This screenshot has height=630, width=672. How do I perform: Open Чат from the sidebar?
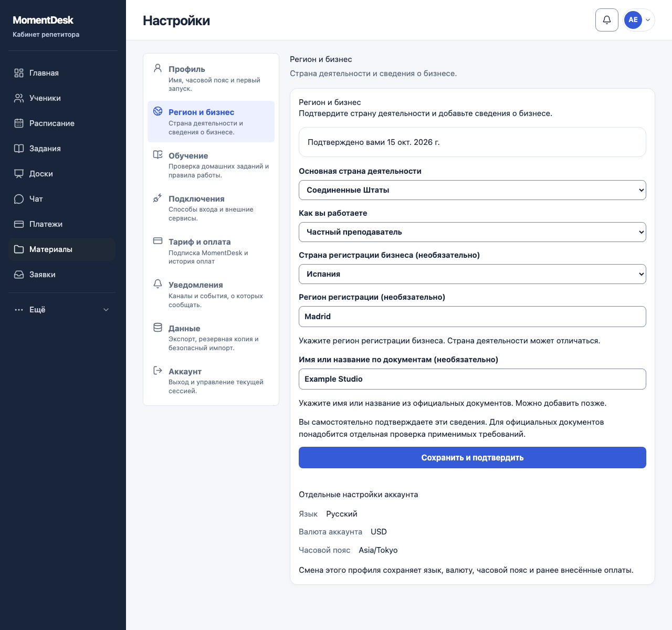click(x=62, y=199)
